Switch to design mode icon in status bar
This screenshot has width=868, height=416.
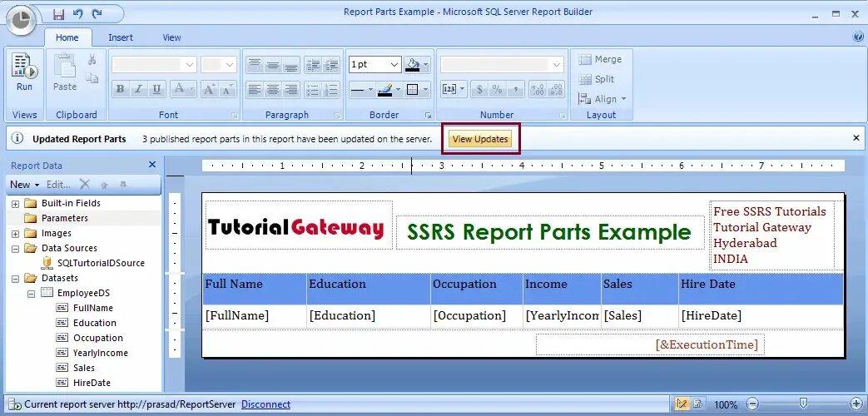coord(682,404)
